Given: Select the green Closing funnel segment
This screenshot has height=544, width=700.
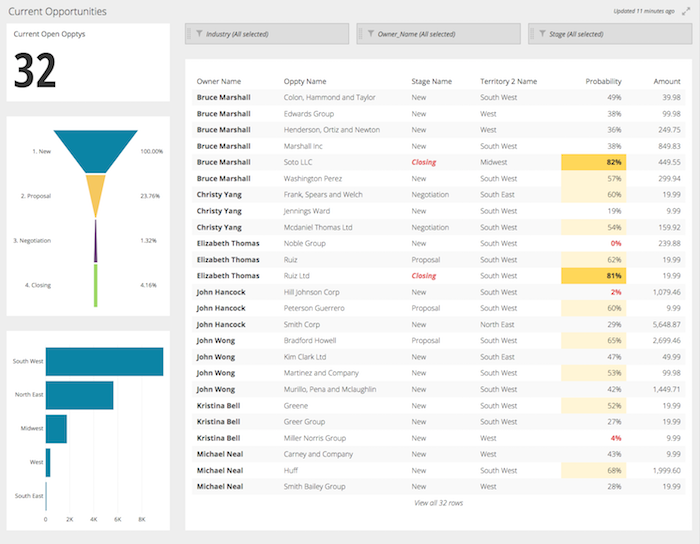Looking at the screenshot, I should [96, 286].
